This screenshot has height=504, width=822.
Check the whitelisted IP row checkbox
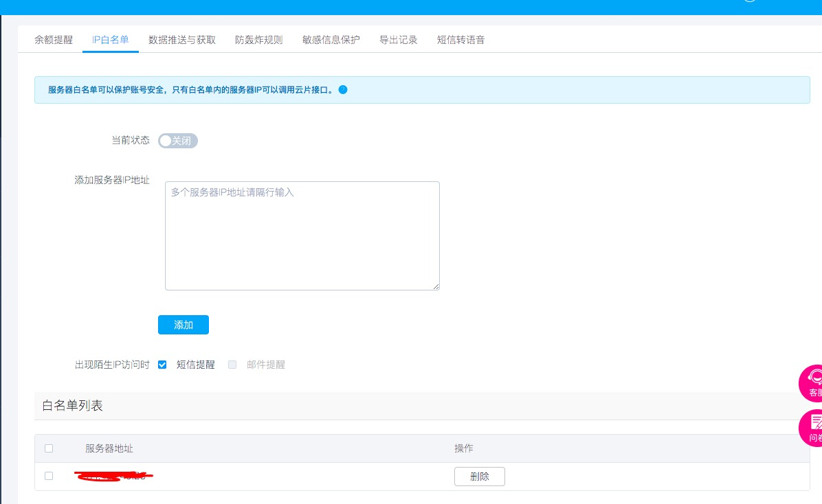click(49, 476)
